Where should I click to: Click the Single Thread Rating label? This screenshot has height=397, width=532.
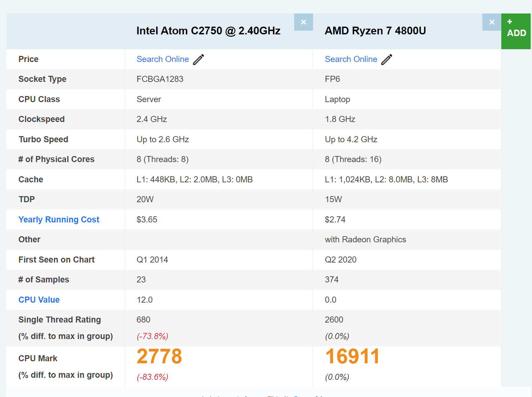59,320
